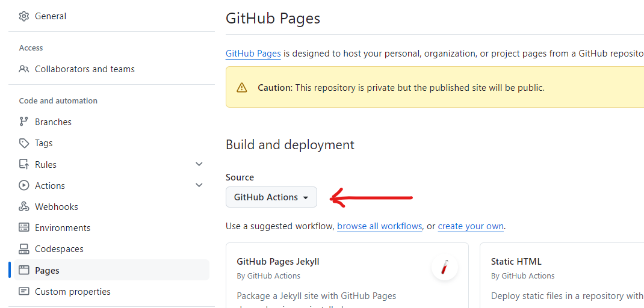Click the General gear icon

(x=24, y=16)
